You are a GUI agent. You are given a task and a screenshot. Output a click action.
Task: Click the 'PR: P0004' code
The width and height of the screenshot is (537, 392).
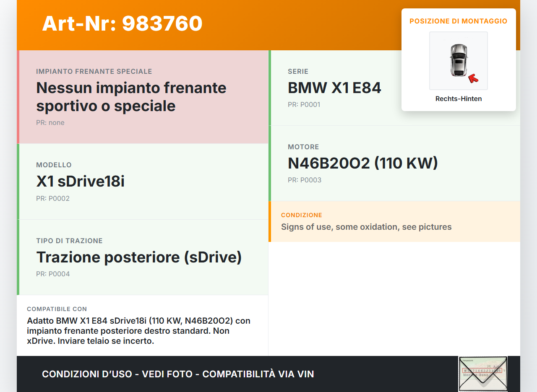coord(53,274)
